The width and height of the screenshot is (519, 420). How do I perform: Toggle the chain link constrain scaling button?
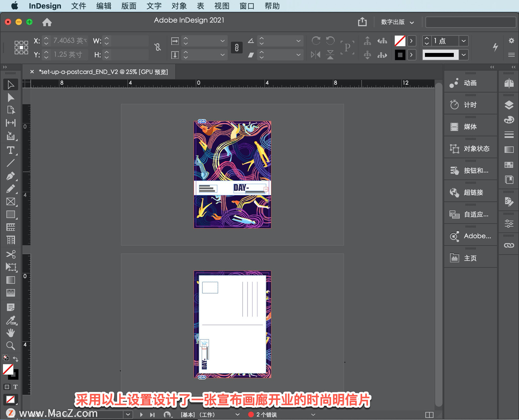point(237,48)
